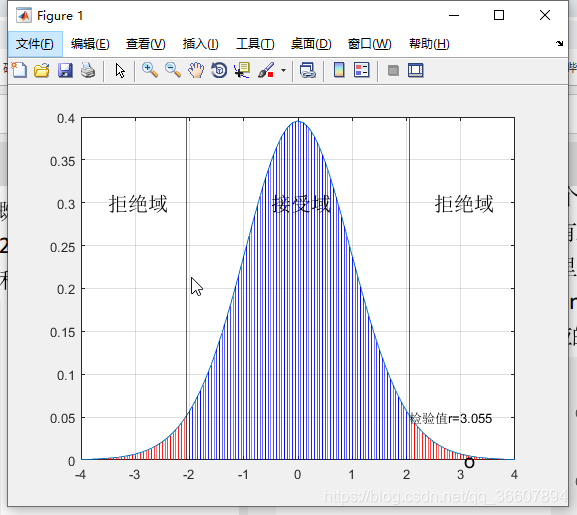Enable the Rotate 3D tool
This screenshot has height=515, width=577.
point(219,70)
